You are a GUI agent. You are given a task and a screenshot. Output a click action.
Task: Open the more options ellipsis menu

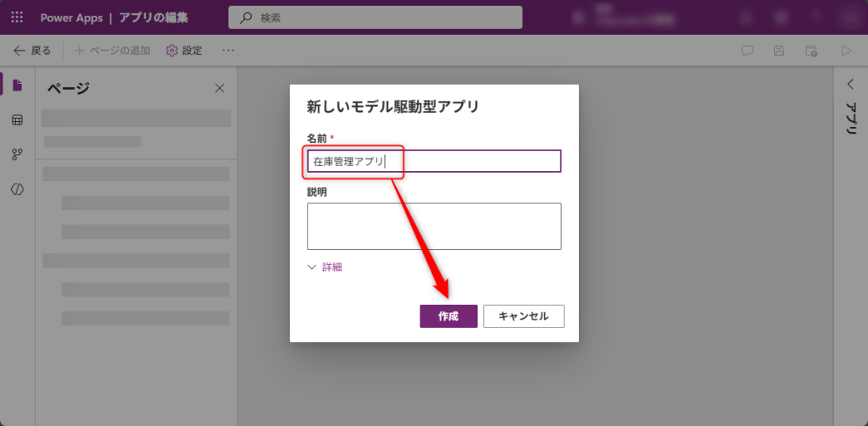[228, 50]
